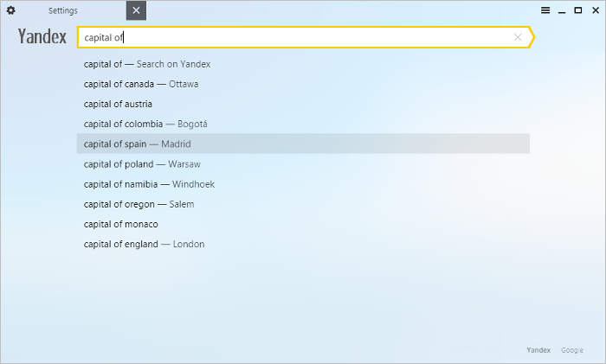Pick the 'capital of austria' suggestion
This screenshot has width=606, height=364.
[x=303, y=105]
